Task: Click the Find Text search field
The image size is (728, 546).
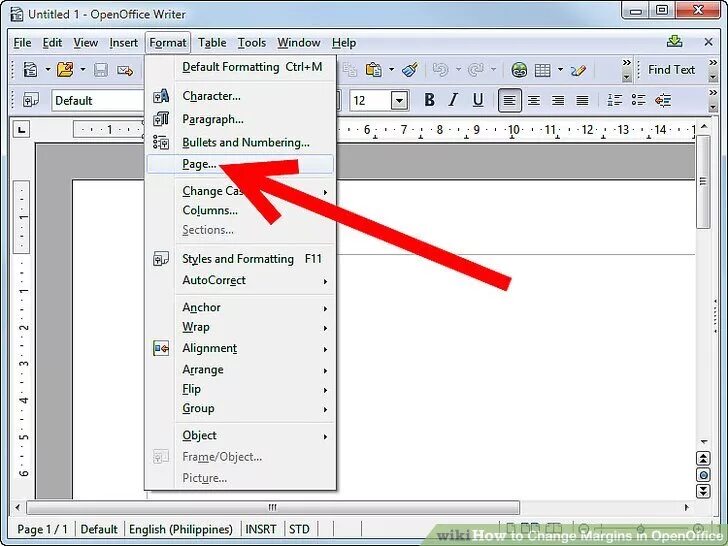Action: pyautogui.click(x=672, y=70)
